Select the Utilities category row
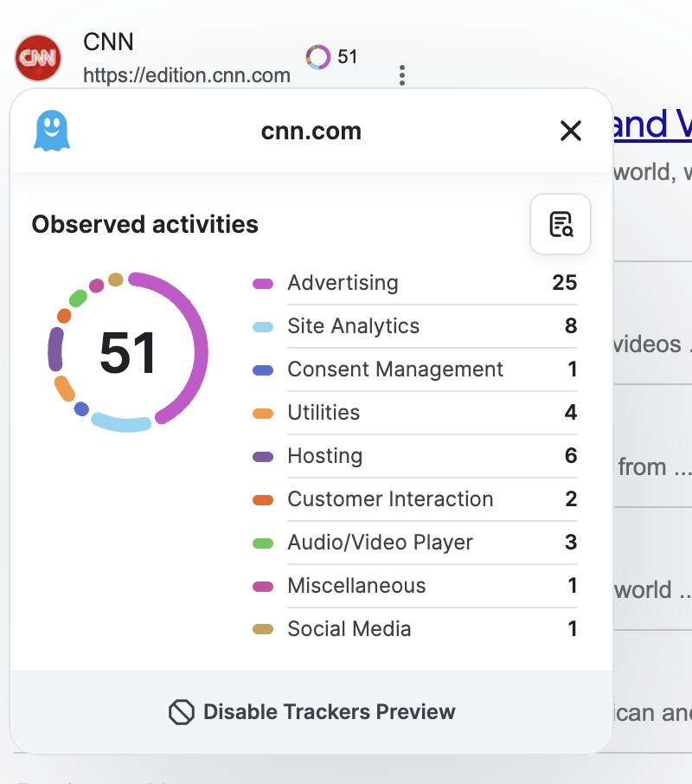 coord(414,413)
